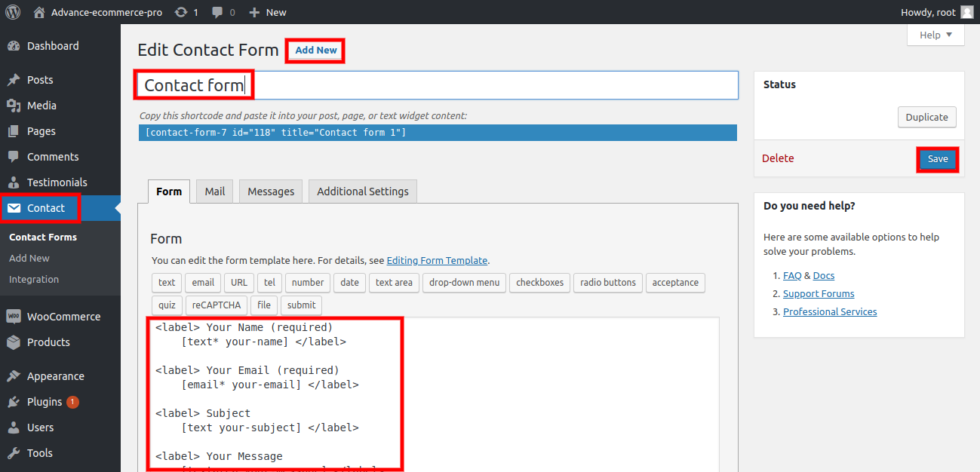Insert a radio buttons form tag
980x472 pixels.
click(x=607, y=283)
